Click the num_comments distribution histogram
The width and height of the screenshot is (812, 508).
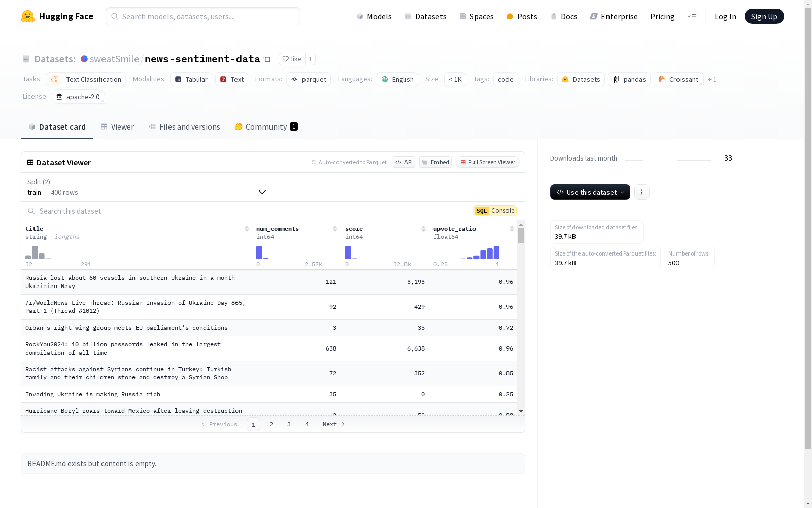point(289,252)
